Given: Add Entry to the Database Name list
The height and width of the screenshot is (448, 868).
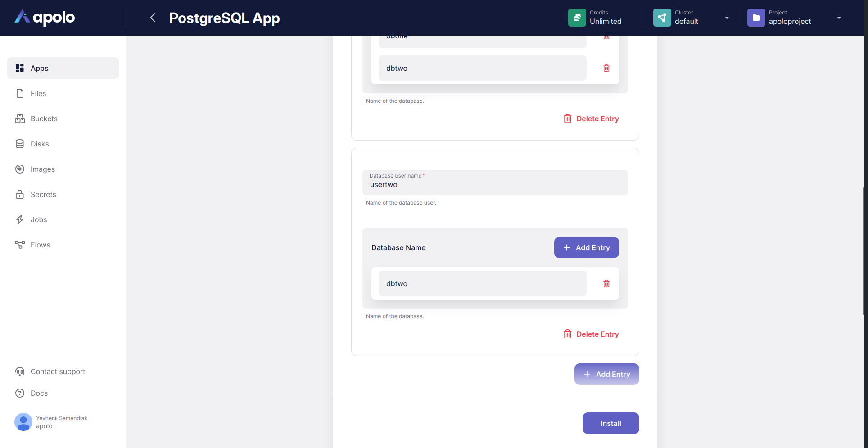Looking at the screenshot, I should coord(586,247).
